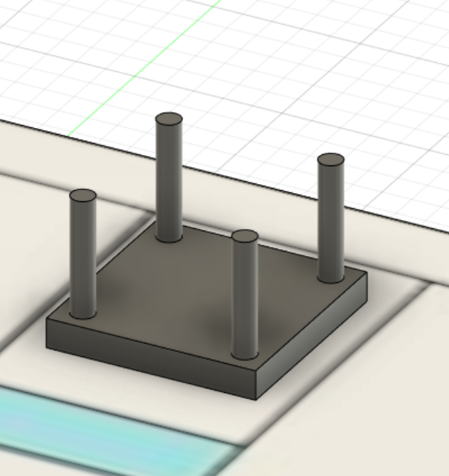This screenshot has width=449, height=476.
Task: Select the rightmost cylindrical post body
Action: click(x=331, y=222)
